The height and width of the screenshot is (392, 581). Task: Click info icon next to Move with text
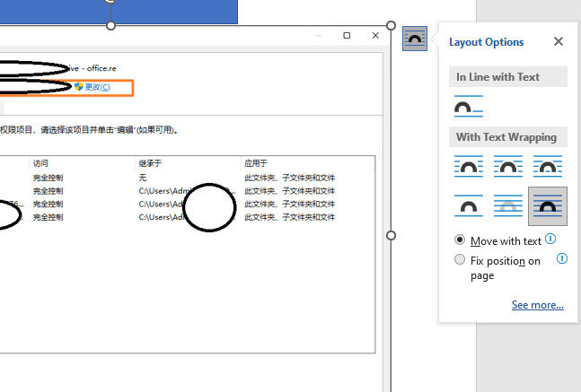550,239
